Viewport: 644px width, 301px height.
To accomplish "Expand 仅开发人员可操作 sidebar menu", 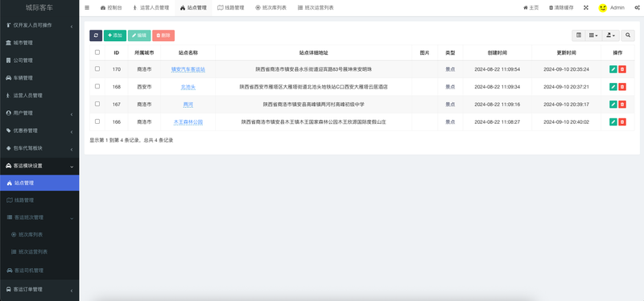I will (39, 26).
